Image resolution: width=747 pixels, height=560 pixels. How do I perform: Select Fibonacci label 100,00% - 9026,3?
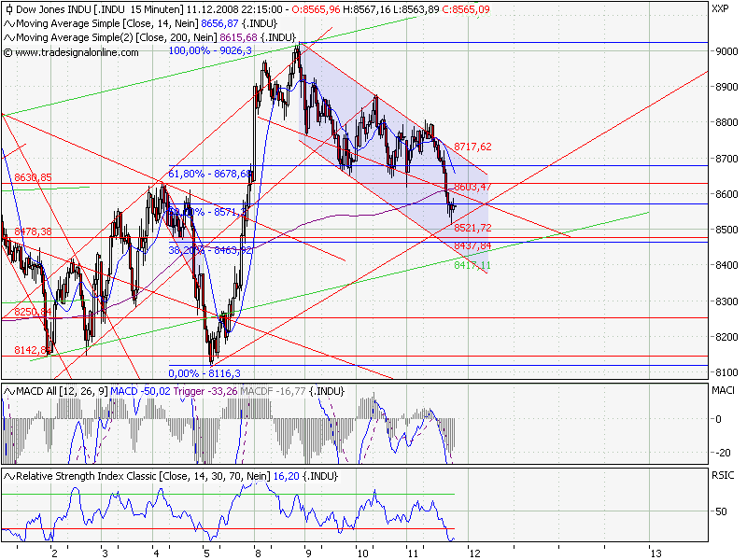(x=210, y=50)
